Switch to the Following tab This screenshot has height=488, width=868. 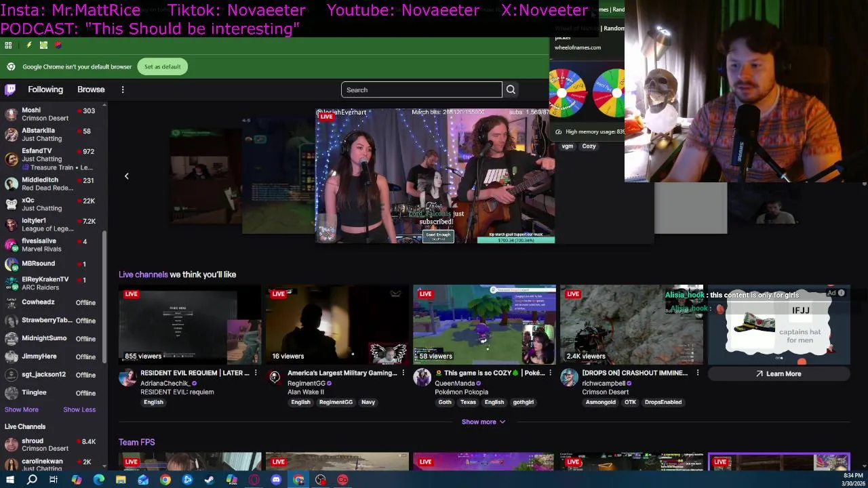click(x=45, y=89)
